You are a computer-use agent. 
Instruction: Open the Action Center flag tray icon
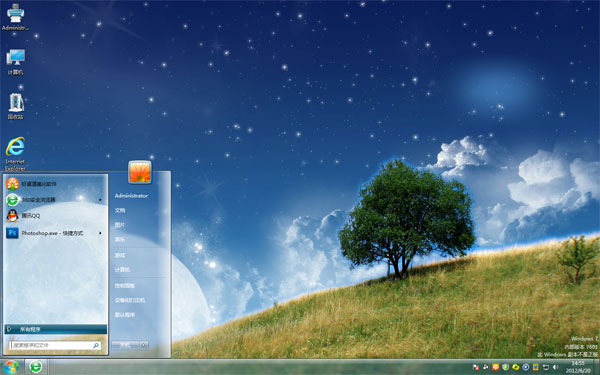(x=476, y=367)
